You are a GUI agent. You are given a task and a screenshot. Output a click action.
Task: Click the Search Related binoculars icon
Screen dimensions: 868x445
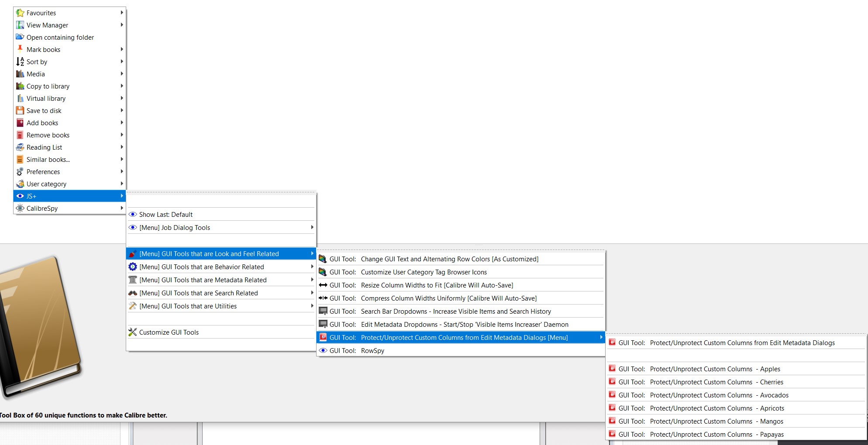click(133, 293)
